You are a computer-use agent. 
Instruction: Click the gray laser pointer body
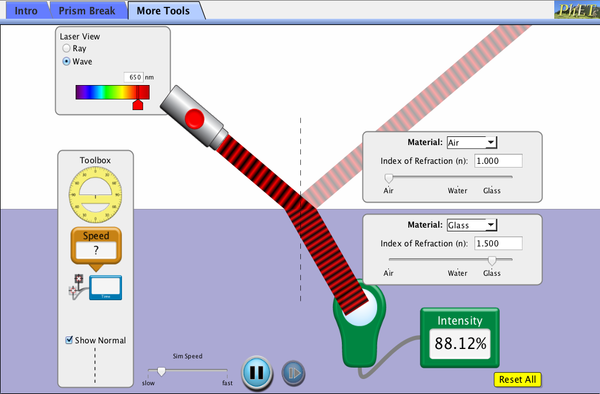(194, 117)
